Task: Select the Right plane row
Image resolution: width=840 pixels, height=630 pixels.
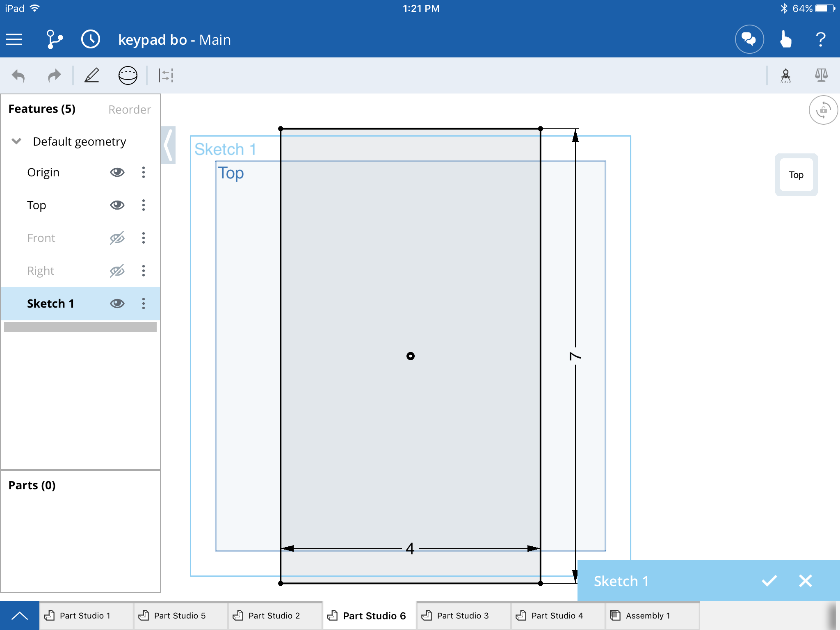Action: pos(80,271)
